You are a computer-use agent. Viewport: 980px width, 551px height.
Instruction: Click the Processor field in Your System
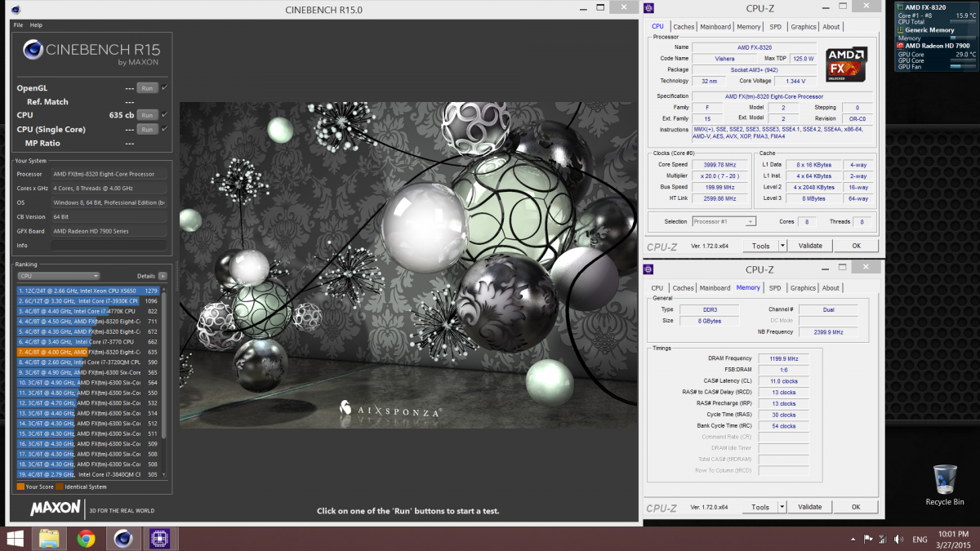tap(109, 174)
